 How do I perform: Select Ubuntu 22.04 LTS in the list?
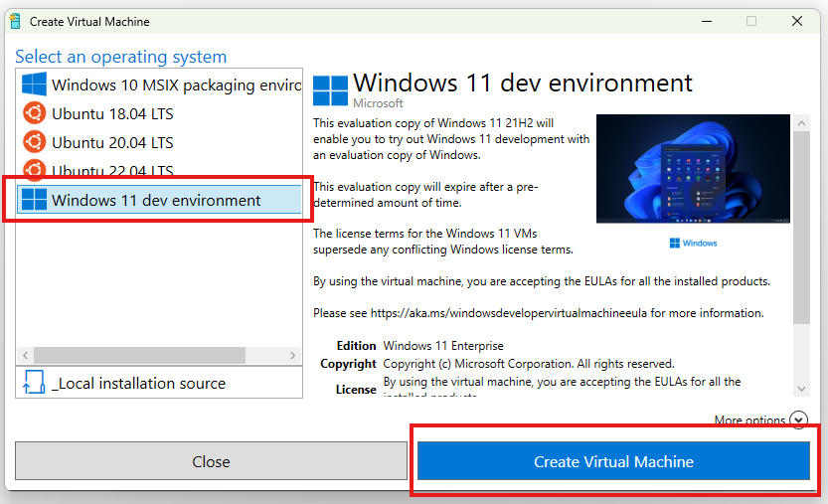159,169
